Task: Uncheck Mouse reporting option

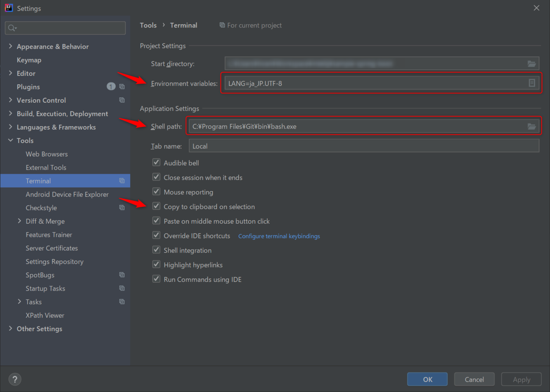Action: (x=156, y=192)
